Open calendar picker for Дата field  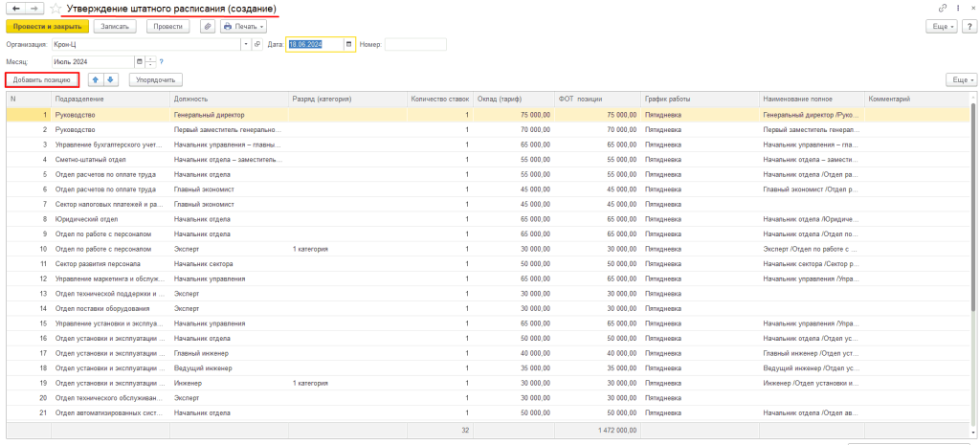click(349, 44)
